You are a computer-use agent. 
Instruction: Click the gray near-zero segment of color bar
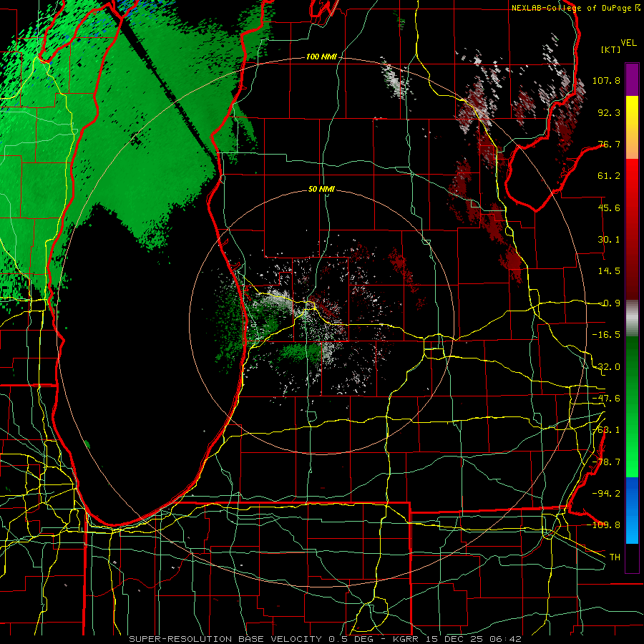pos(632,318)
